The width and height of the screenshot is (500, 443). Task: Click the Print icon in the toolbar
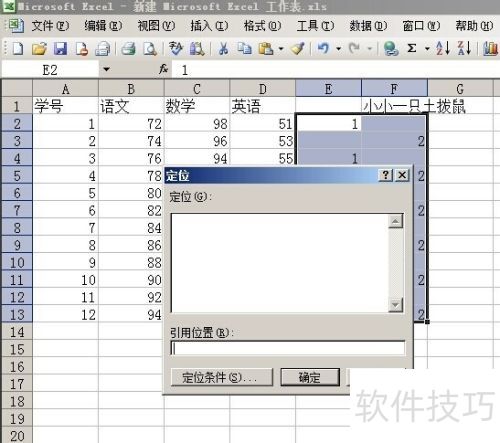coord(128,49)
